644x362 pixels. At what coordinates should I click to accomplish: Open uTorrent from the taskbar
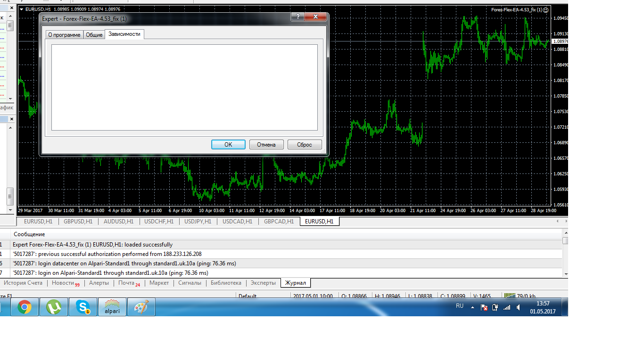[x=54, y=307]
